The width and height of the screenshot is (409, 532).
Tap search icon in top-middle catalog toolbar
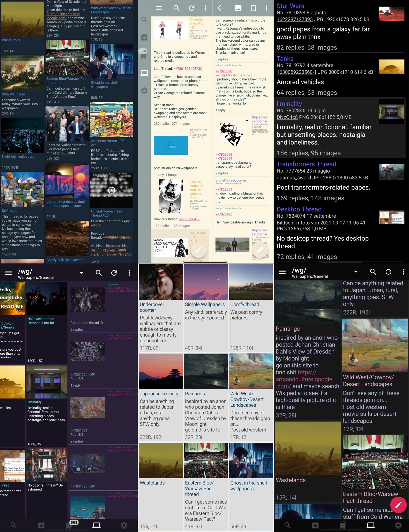coord(176,8)
